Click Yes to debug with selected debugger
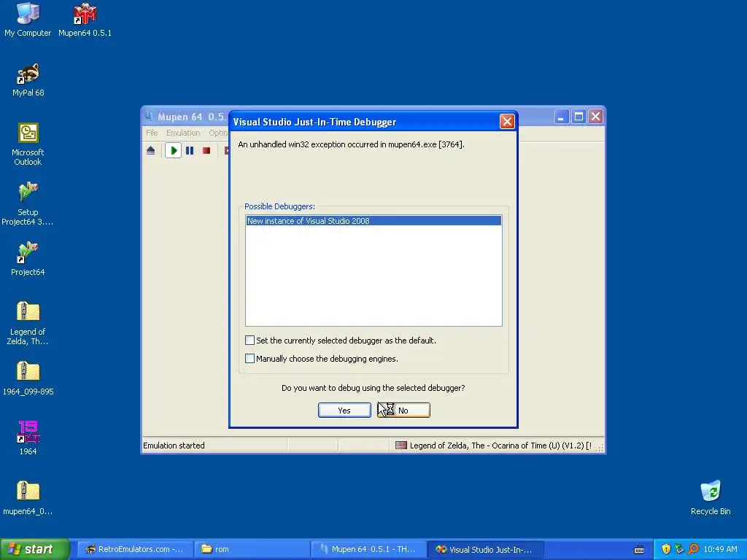747x560 pixels. tap(344, 410)
